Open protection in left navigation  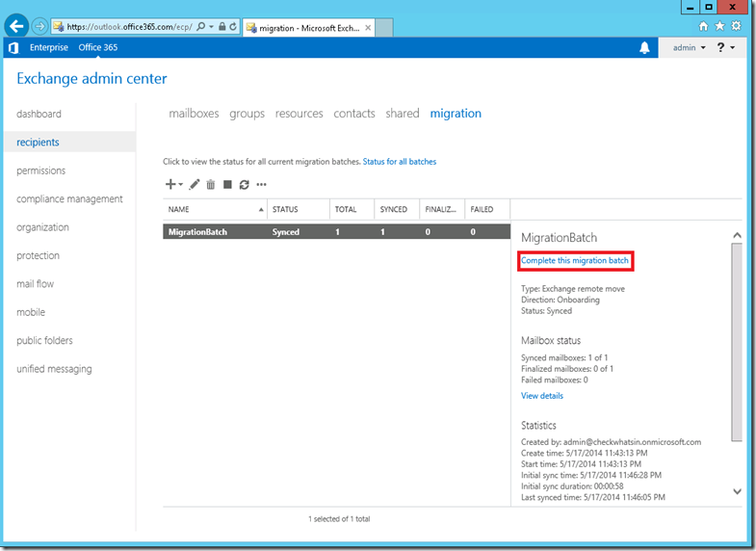(39, 255)
